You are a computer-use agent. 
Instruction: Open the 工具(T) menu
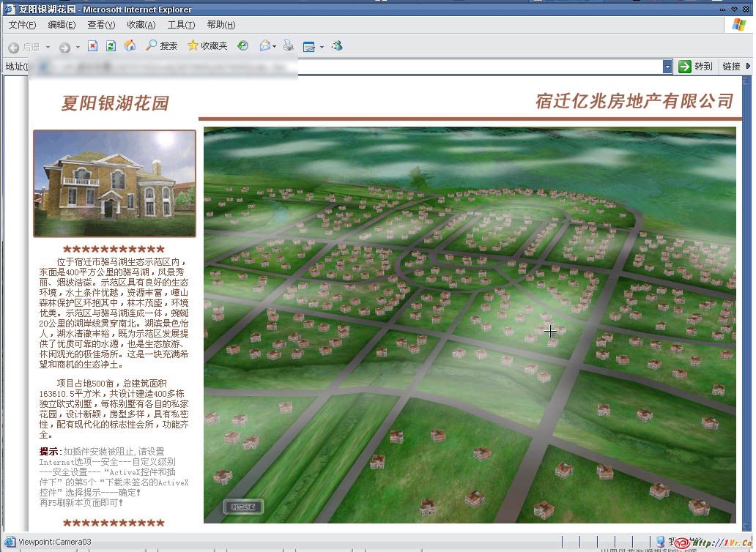[x=181, y=25]
